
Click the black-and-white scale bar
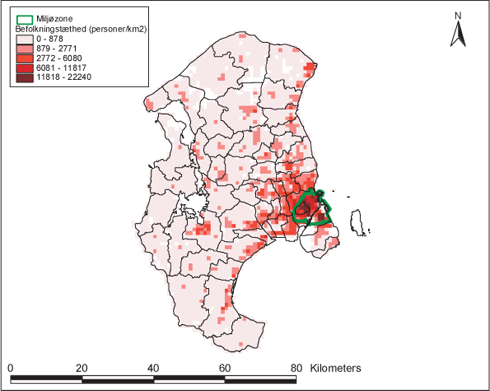pos(153,380)
